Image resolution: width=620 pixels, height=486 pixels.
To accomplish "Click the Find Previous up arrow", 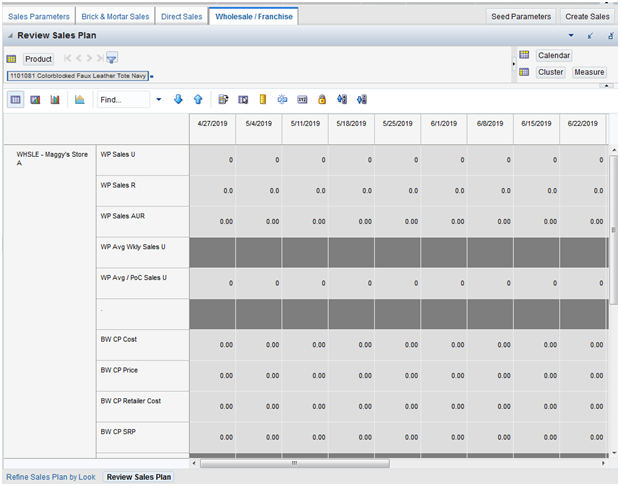I will [198, 99].
